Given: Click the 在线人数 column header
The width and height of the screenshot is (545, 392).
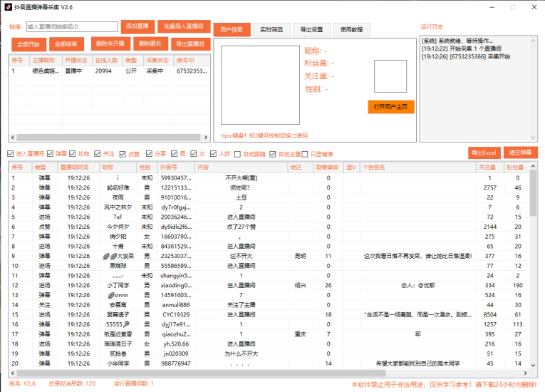Looking at the screenshot, I should [x=108, y=60].
